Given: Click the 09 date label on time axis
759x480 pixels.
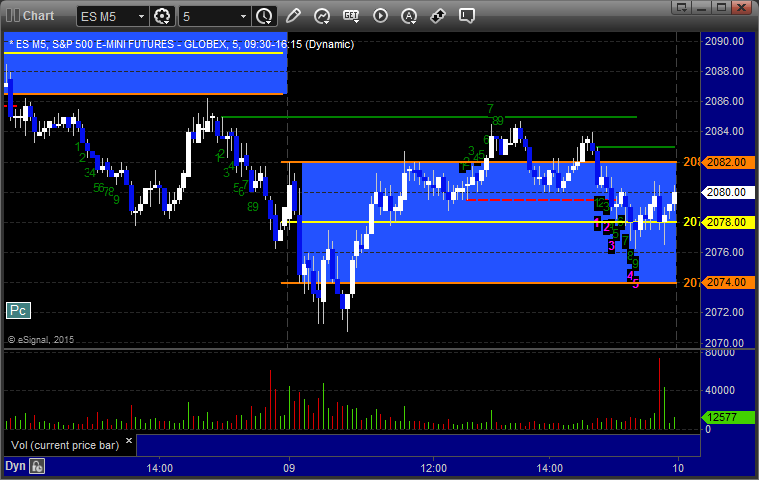Looking at the screenshot, I should (x=289, y=468).
